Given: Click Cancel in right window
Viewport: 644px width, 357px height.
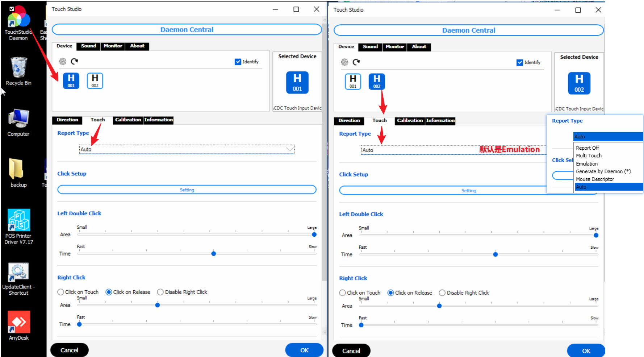Looking at the screenshot, I should pyautogui.click(x=351, y=351).
